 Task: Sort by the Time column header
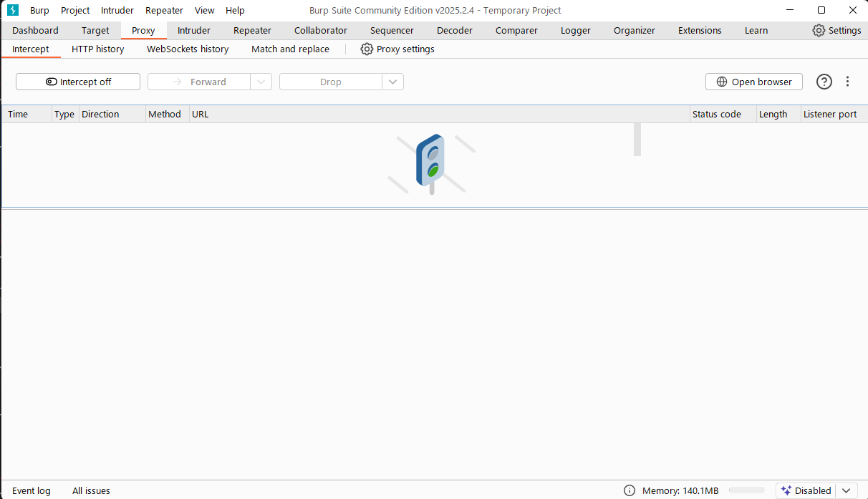pyautogui.click(x=27, y=114)
